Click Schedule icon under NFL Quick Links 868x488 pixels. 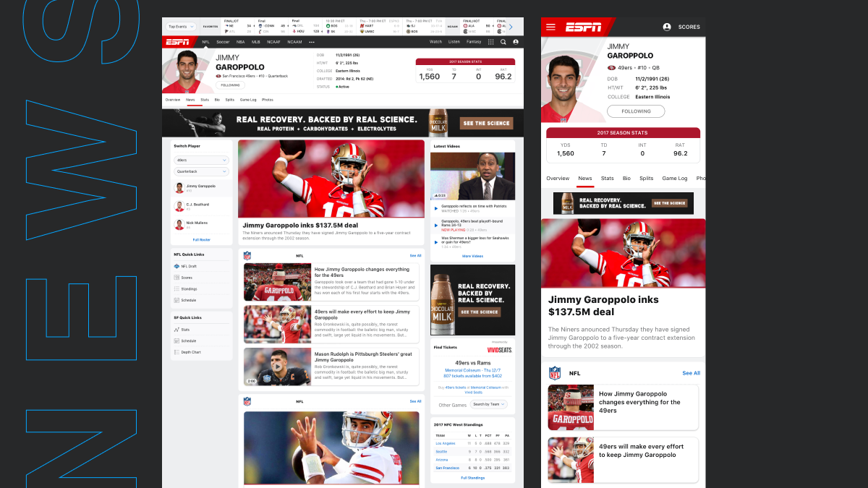point(176,299)
